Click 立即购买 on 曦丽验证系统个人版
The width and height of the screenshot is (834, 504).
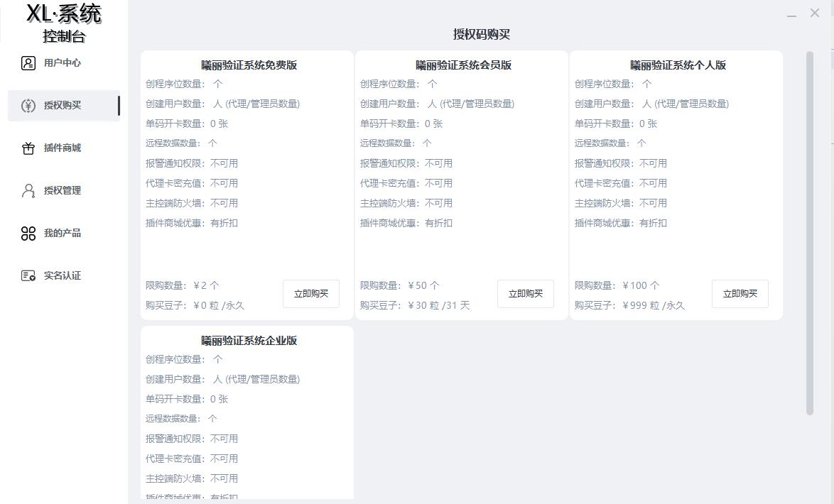[740, 293]
